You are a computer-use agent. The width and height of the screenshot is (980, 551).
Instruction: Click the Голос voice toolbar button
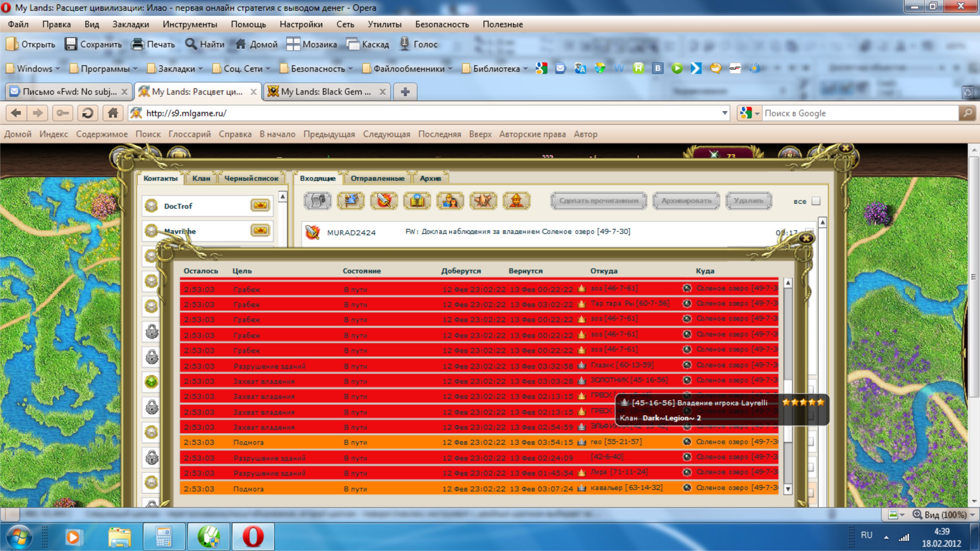(418, 44)
